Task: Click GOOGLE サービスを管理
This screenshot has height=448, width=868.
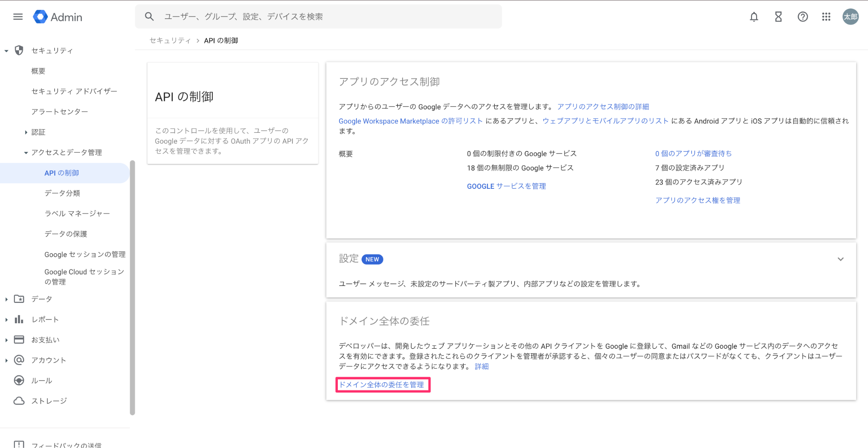Action: point(506,186)
